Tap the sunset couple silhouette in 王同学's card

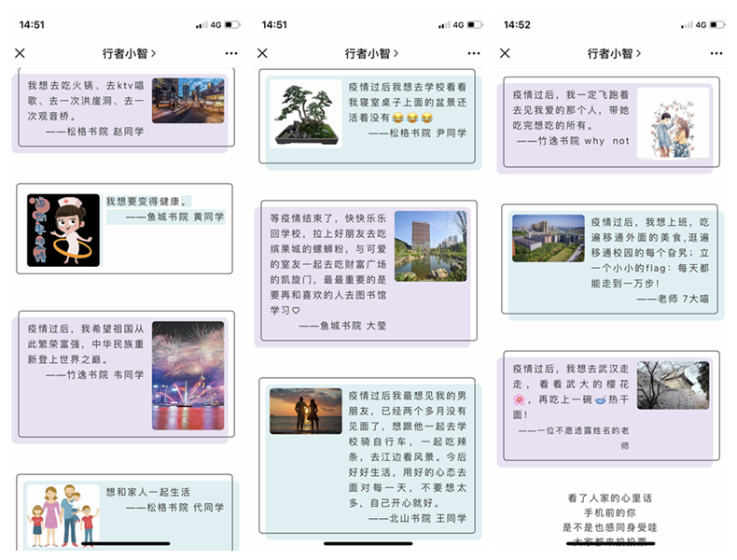(306, 411)
